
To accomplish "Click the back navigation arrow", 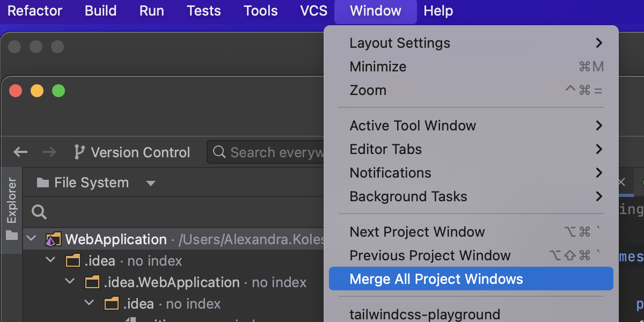I will click(x=20, y=152).
